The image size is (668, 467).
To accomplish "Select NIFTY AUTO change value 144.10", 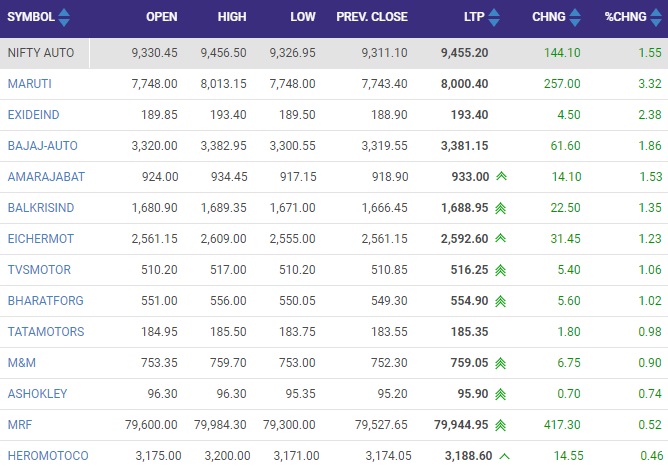I will pyautogui.click(x=562, y=53).
